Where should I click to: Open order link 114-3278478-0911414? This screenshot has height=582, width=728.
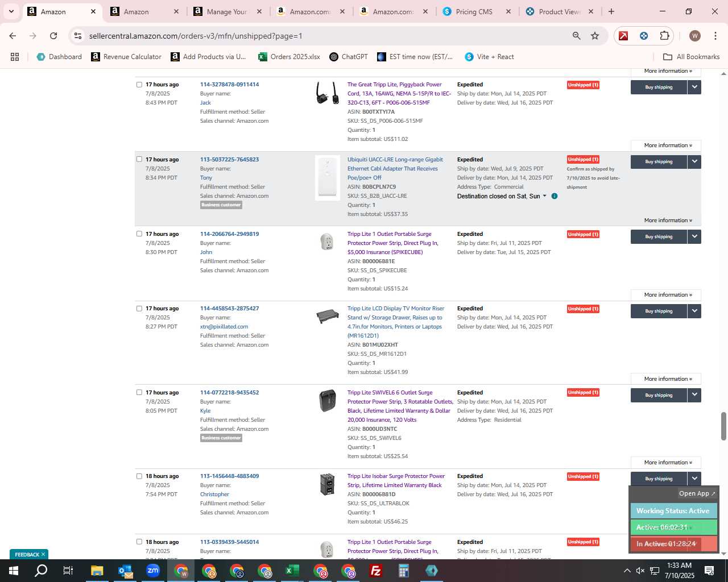[229, 85]
